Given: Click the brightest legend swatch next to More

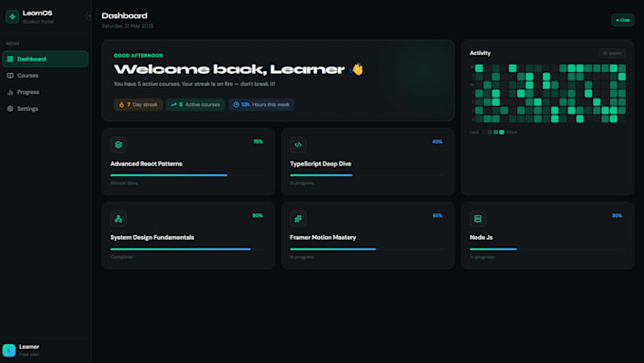Looking at the screenshot, I should tap(502, 132).
